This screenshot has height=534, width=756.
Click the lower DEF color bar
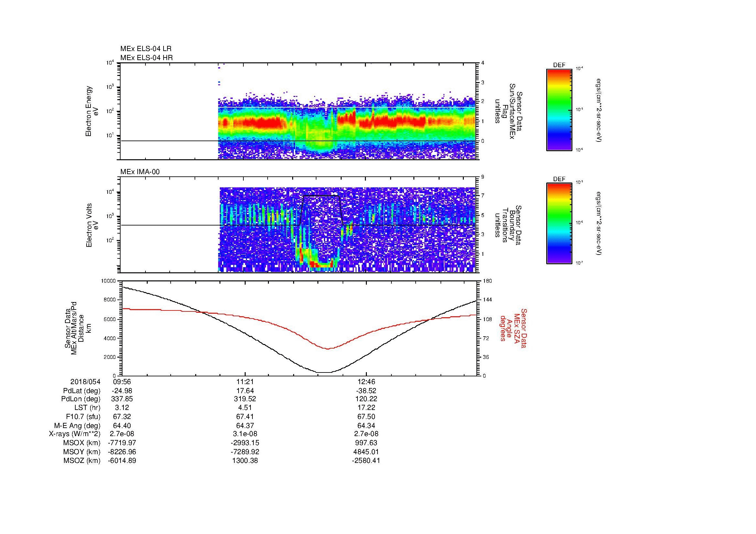pyautogui.click(x=559, y=224)
